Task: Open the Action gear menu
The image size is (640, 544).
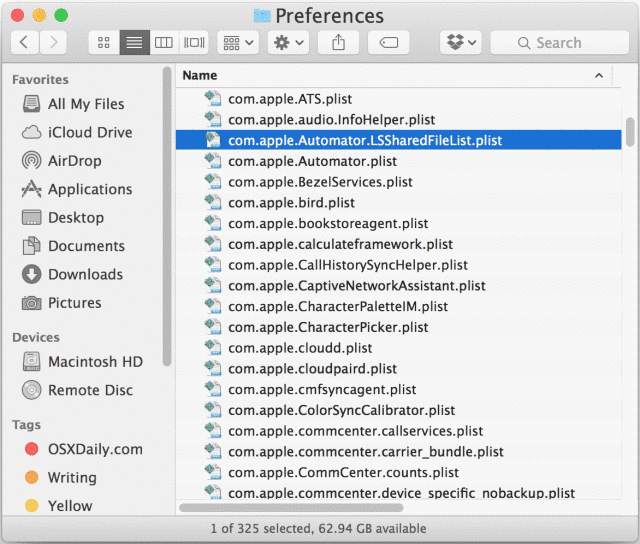Action: click(288, 43)
